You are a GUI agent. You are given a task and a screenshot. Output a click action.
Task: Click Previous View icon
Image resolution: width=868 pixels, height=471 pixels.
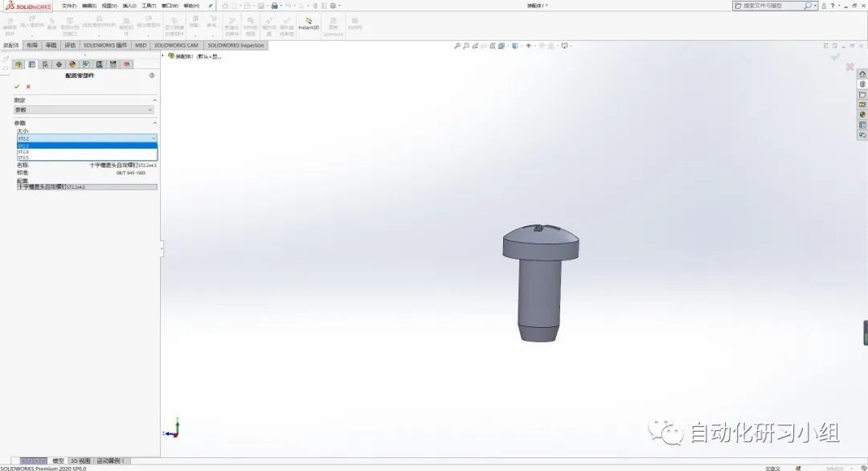coord(475,46)
